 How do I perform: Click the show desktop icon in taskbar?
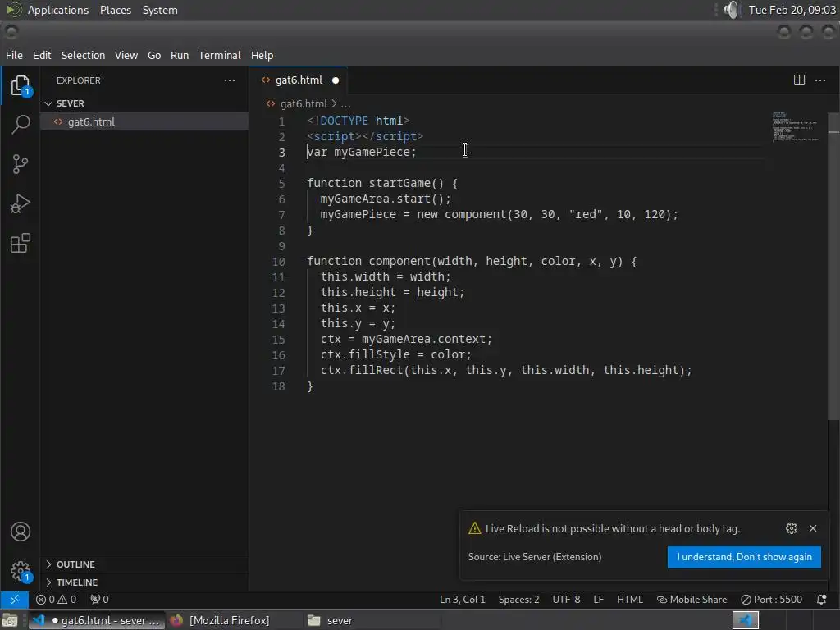(x=10, y=620)
